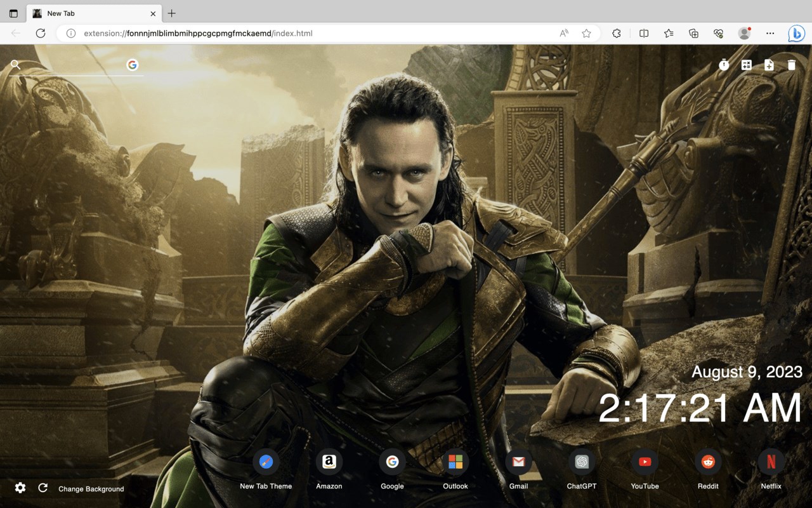This screenshot has height=508, width=812.
Task: Open the New Tab Theme shortcut
Action: pos(266,462)
